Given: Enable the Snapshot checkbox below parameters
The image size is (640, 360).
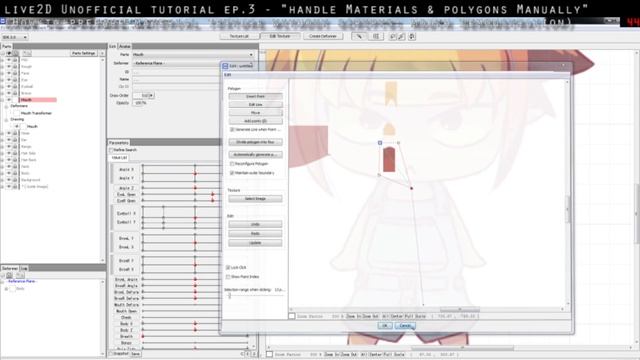Looking at the screenshot, I should [x=111, y=354].
